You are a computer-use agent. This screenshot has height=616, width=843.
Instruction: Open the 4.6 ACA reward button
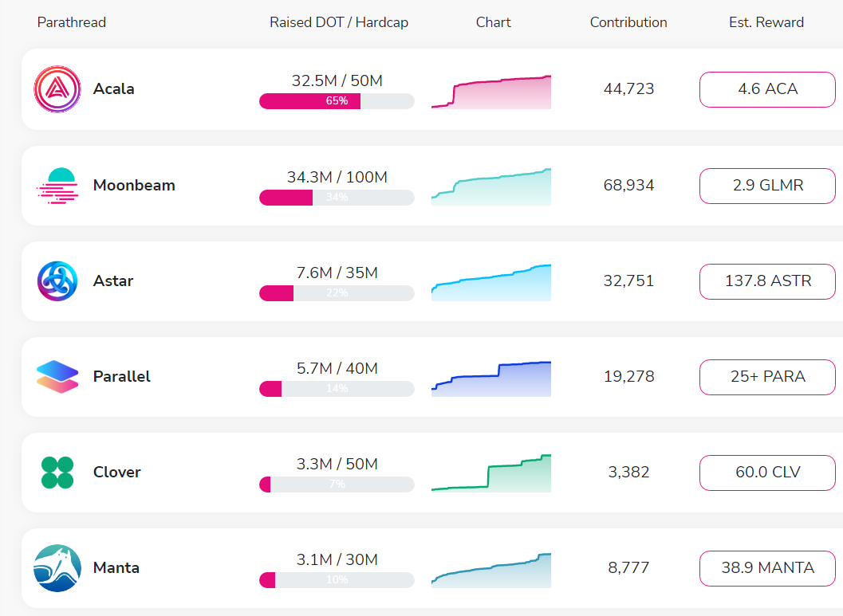click(767, 89)
